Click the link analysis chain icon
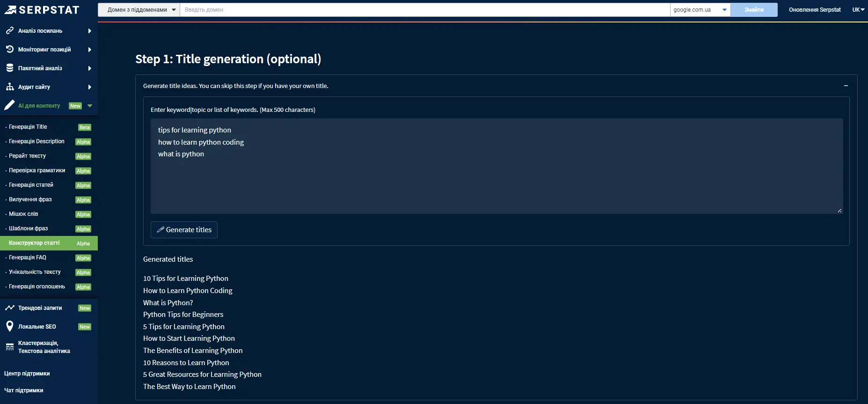 tap(9, 30)
